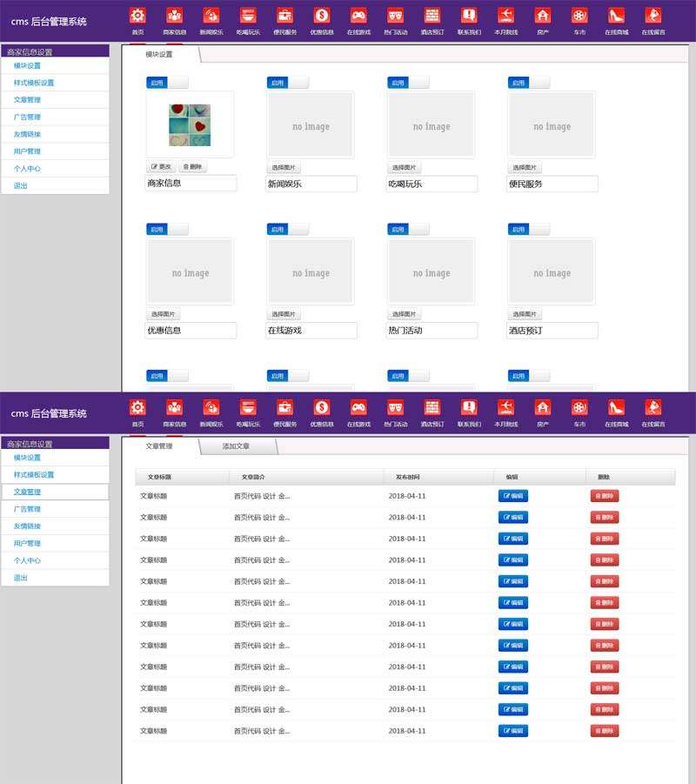This screenshot has height=784, width=696.
Task: Switch to the 添加文章 tab
Action: point(236,446)
